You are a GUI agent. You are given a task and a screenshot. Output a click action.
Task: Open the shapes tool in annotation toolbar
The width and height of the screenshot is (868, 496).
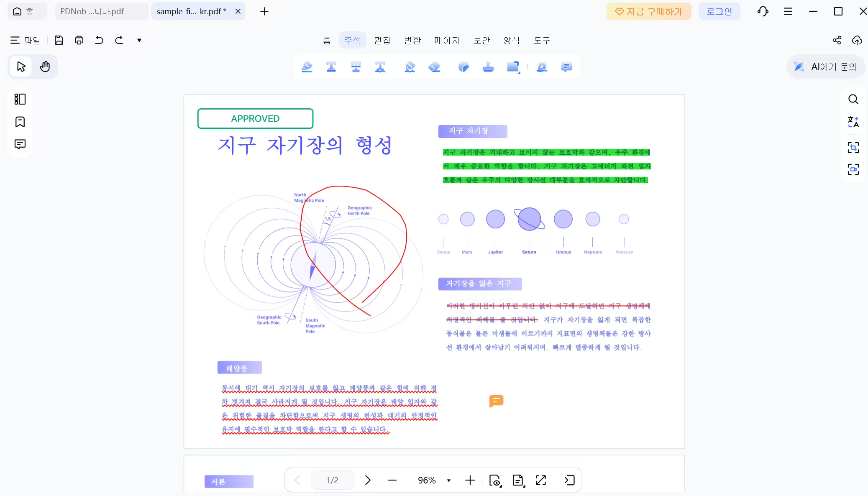(513, 67)
